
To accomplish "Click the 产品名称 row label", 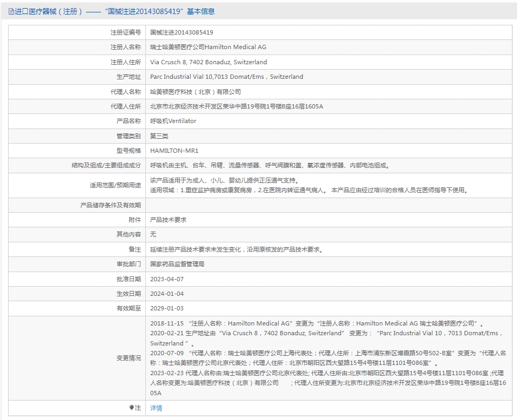I will point(129,121).
